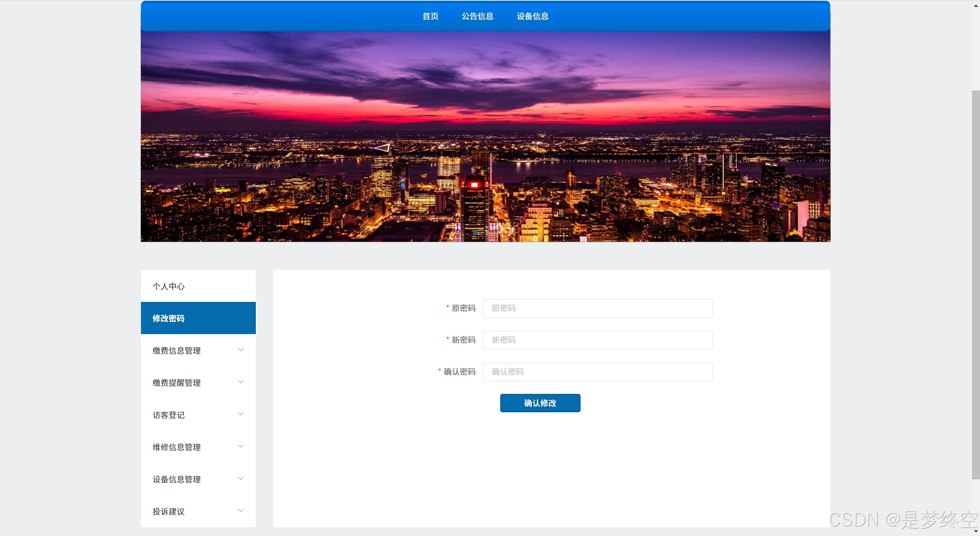
Task: Expand the 访客登记 chevron arrow
Action: (x=241, y=414)
